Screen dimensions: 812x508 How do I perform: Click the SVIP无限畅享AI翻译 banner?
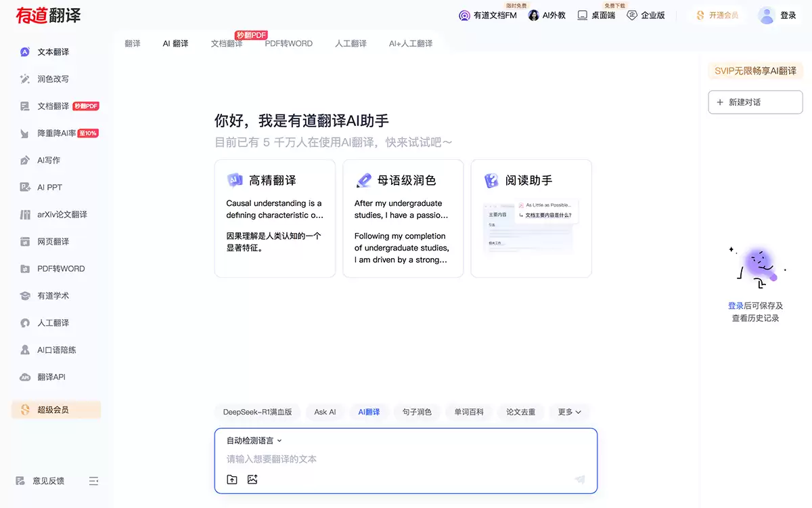(x=755, y=70)
